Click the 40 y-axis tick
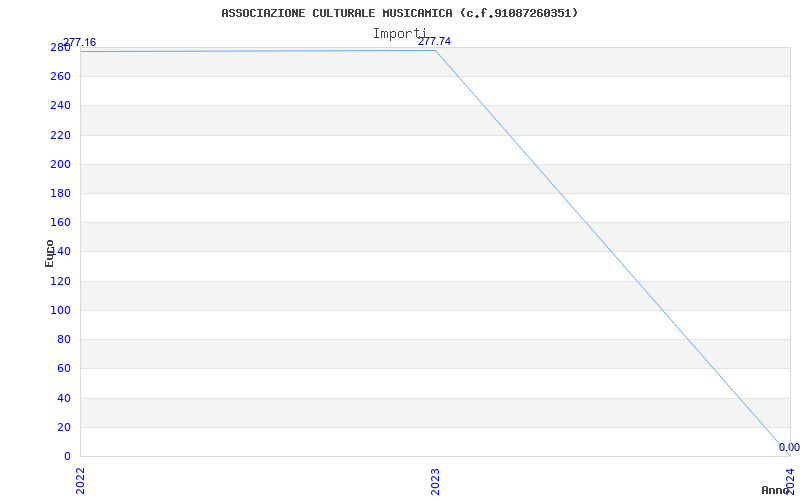Viewport: 800px width, 500px height. click(x=64, y=398)
